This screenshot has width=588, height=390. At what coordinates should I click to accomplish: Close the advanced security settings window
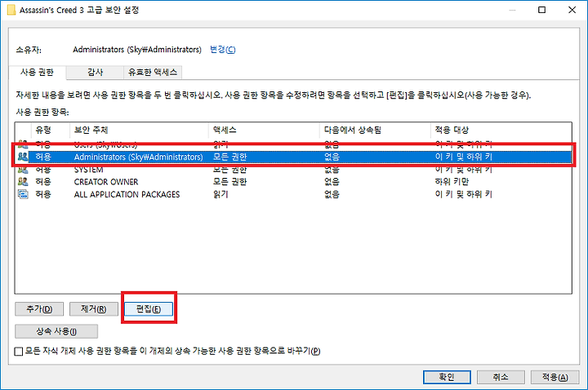[572, 10]
